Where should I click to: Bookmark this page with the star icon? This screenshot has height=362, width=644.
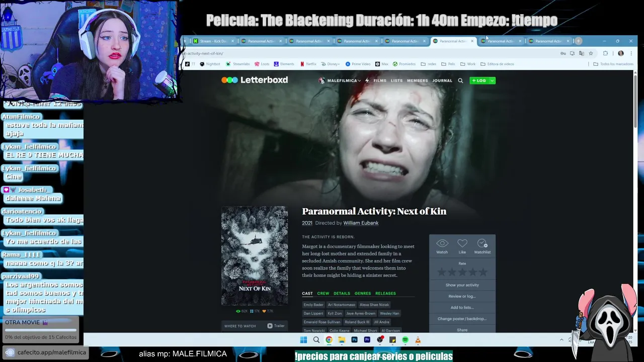pos(591,53)
